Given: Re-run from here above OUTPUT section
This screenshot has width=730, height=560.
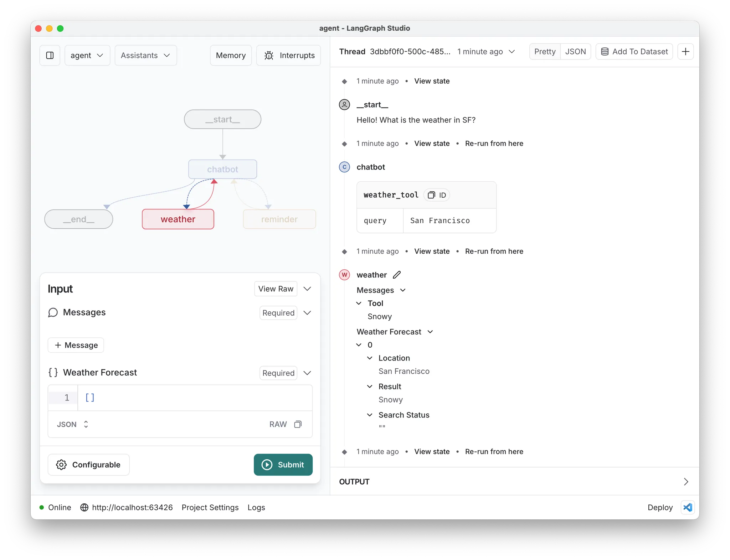Looking at the screenshot, I should pos(494,451).
